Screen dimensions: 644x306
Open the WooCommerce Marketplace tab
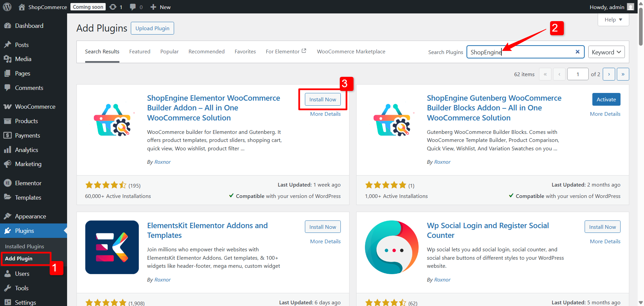351,51
